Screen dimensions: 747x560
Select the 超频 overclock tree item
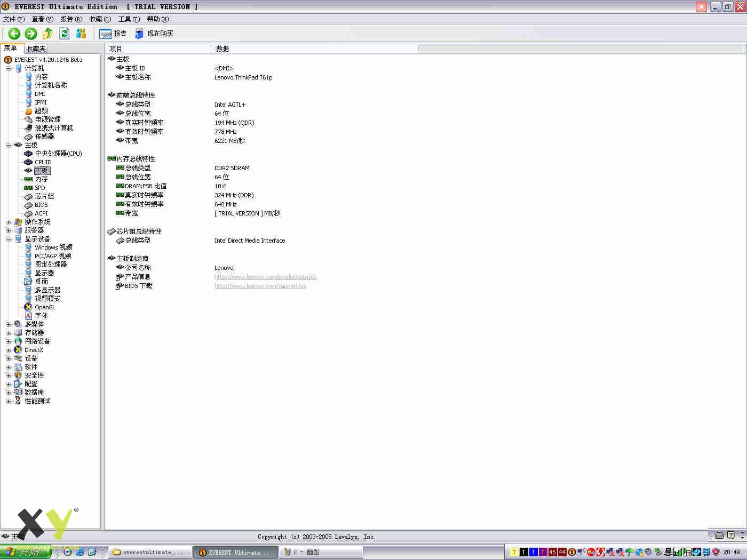pyautogui.click(x=41, y=111)
